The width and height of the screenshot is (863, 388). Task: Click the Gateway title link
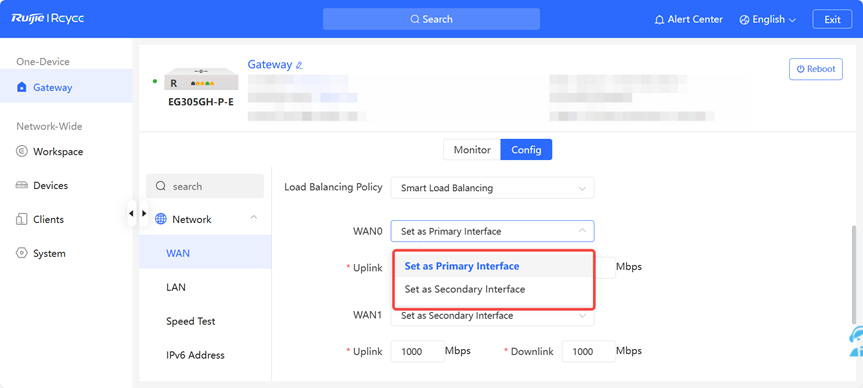(x=270, y=64)
